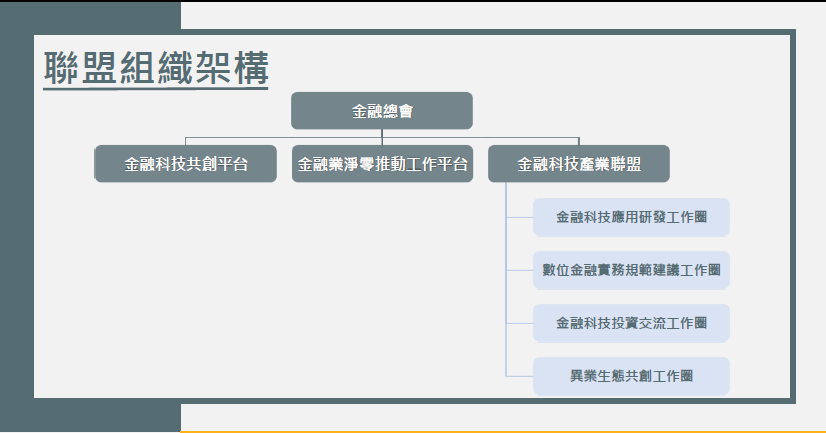Select the 異業生態共創工作圈 box

click(x=631, y=376)
